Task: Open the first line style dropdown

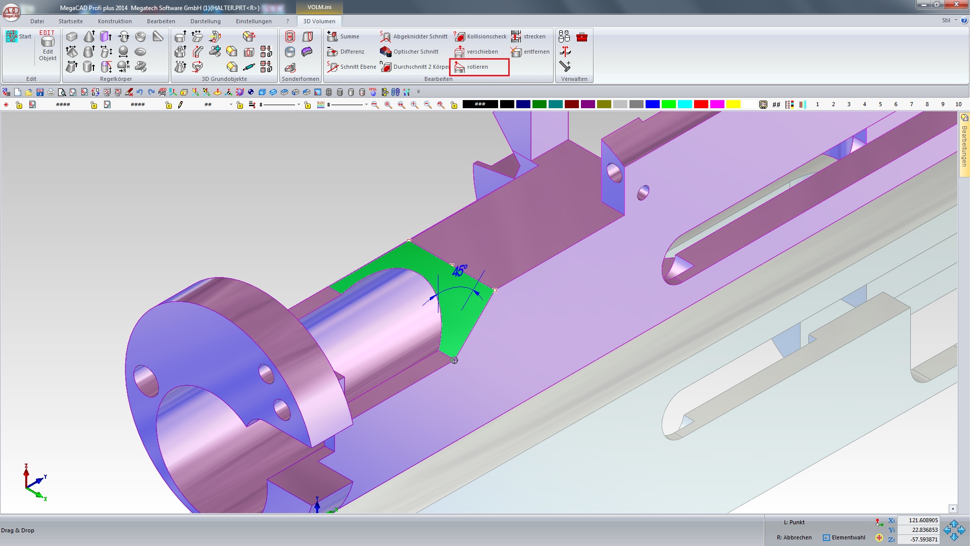Action: [x=299, y=105]
